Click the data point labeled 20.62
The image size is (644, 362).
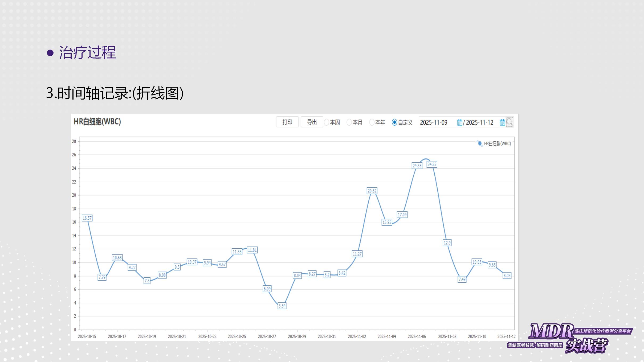click(x=372, y=191)
